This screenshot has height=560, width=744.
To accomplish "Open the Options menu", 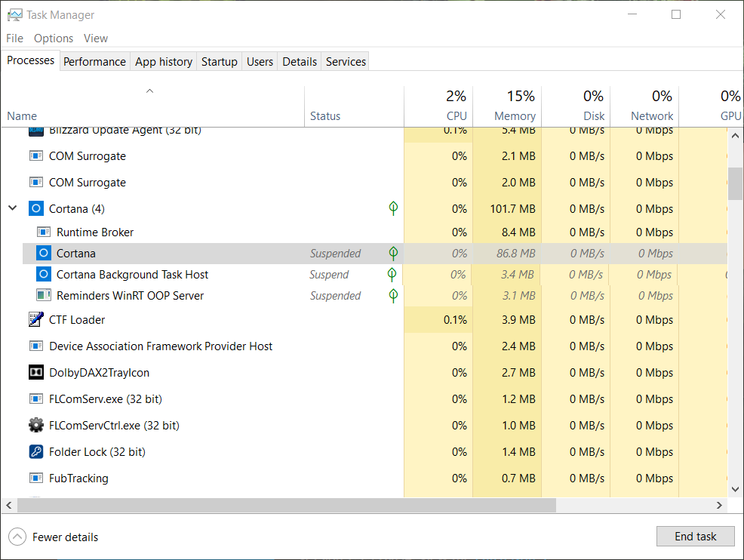I will 54,38.
